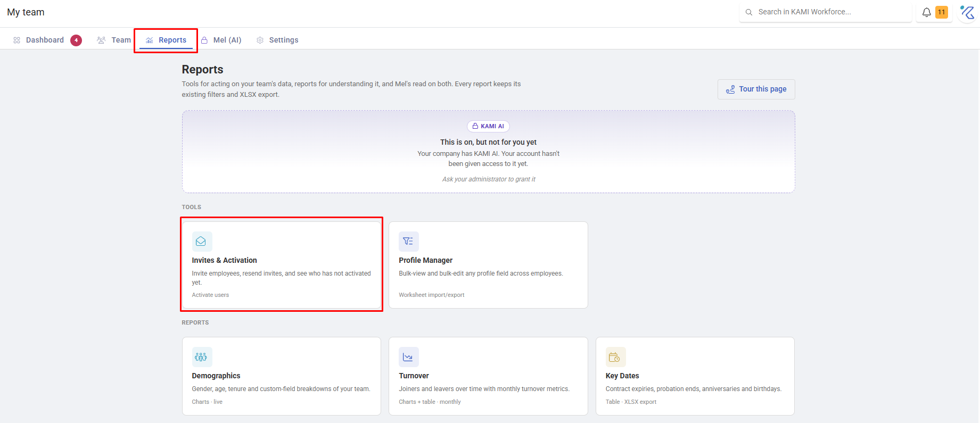
Task: Click the 'Charts + table · monthly' label
Action: [x=430, y=402]
